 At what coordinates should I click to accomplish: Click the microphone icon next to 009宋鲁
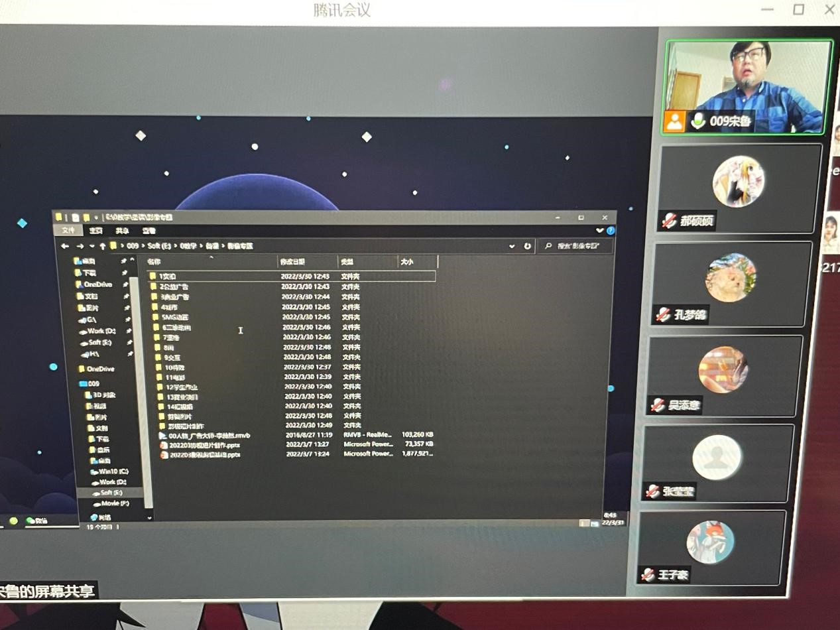[x=697, y=121]
